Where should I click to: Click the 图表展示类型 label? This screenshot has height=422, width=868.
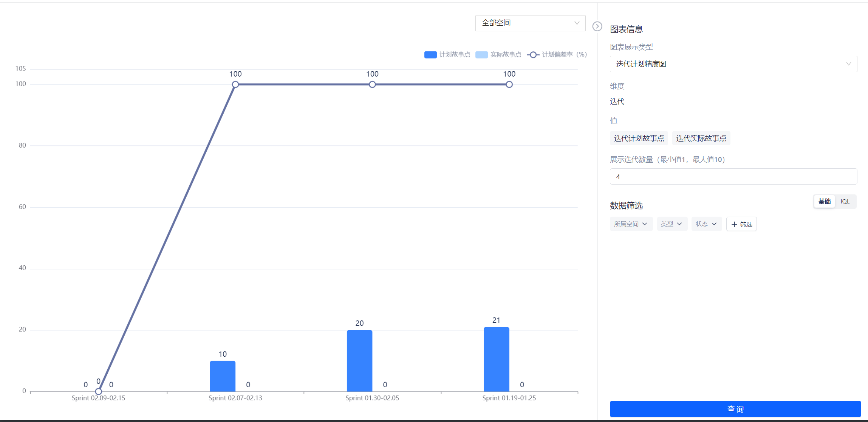[x=631, y=47]
